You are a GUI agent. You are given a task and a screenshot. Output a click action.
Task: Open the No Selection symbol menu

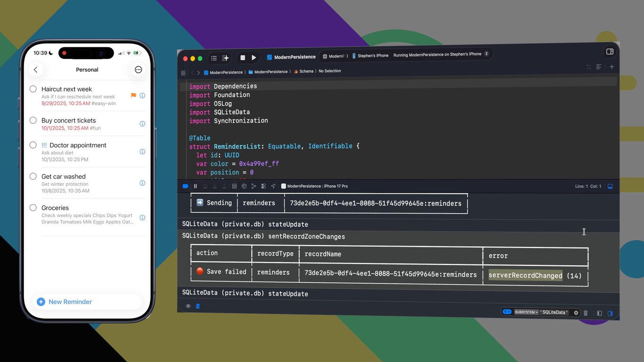pos(330,71)
